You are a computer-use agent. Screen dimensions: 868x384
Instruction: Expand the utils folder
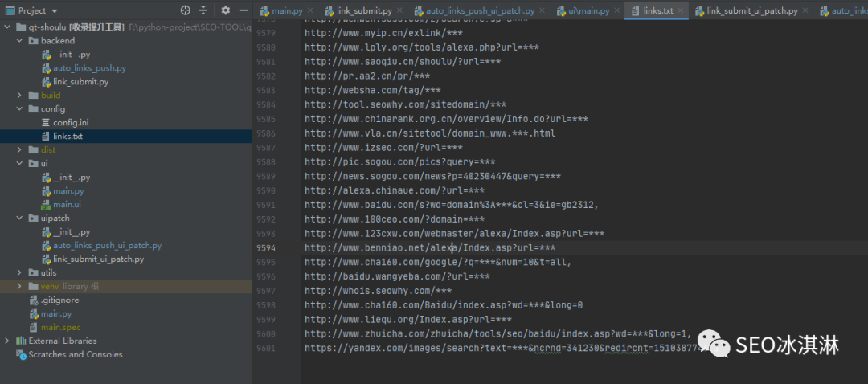coord(19,273)
